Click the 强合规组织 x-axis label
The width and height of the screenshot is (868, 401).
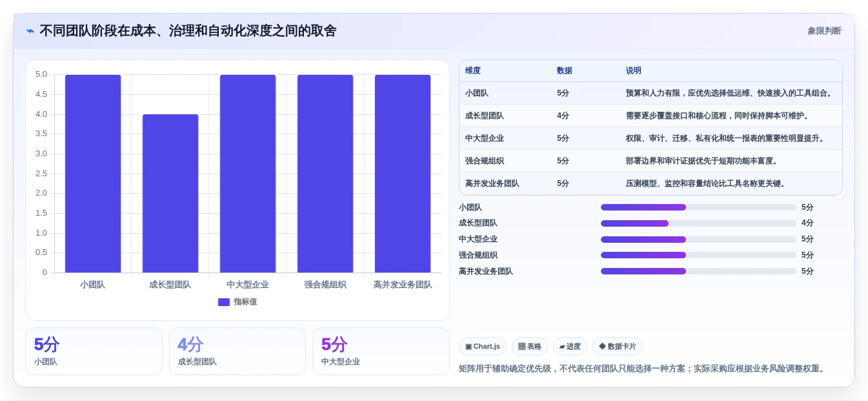coord(325,285)
